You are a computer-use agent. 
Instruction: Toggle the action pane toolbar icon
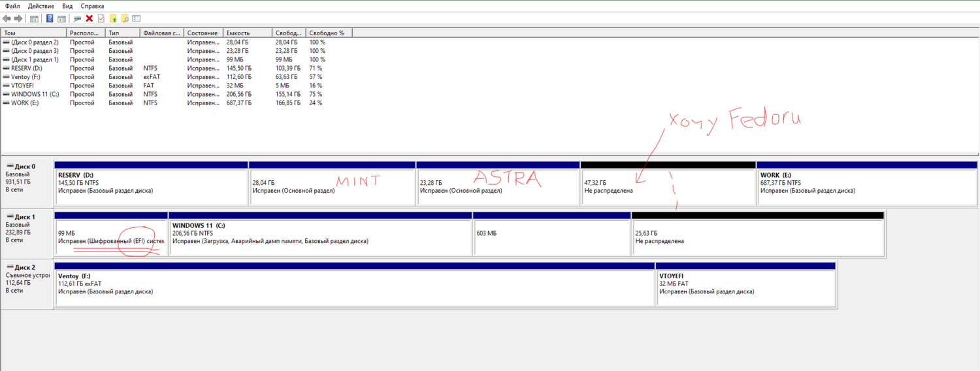click(61, 18)
